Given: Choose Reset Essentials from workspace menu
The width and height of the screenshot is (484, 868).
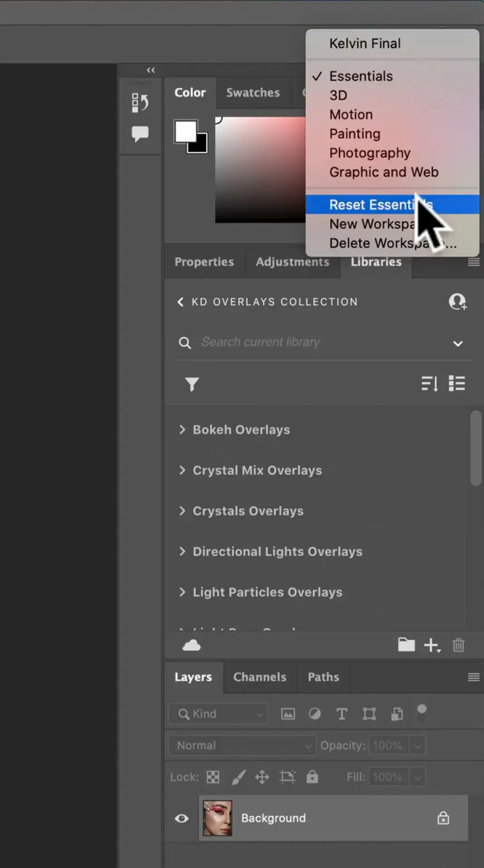Looking at the screenshot, I should click(x=392, y=205).
